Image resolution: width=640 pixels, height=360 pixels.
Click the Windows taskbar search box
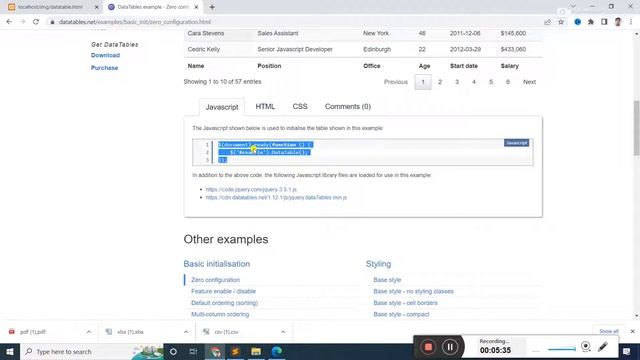92,351
